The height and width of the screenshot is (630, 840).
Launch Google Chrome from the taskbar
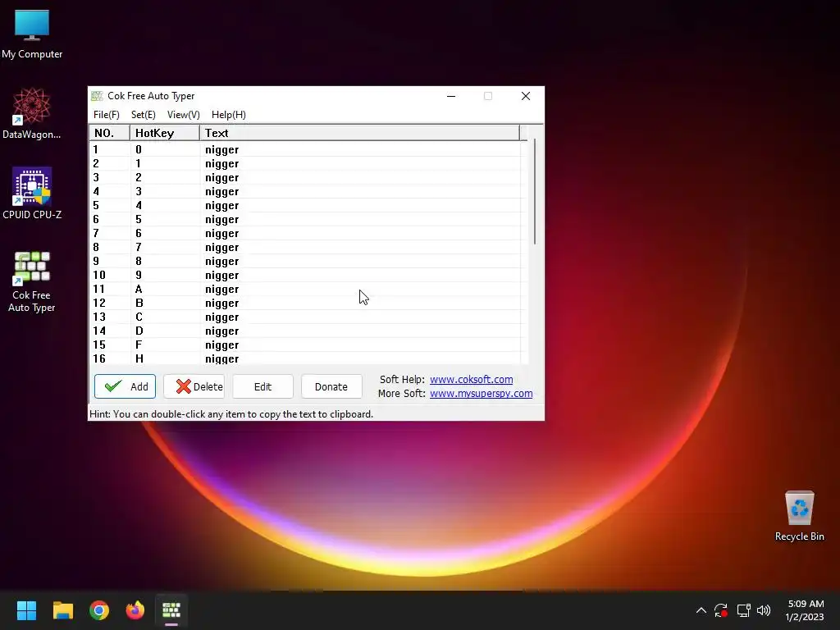click(x=99, y=610)
